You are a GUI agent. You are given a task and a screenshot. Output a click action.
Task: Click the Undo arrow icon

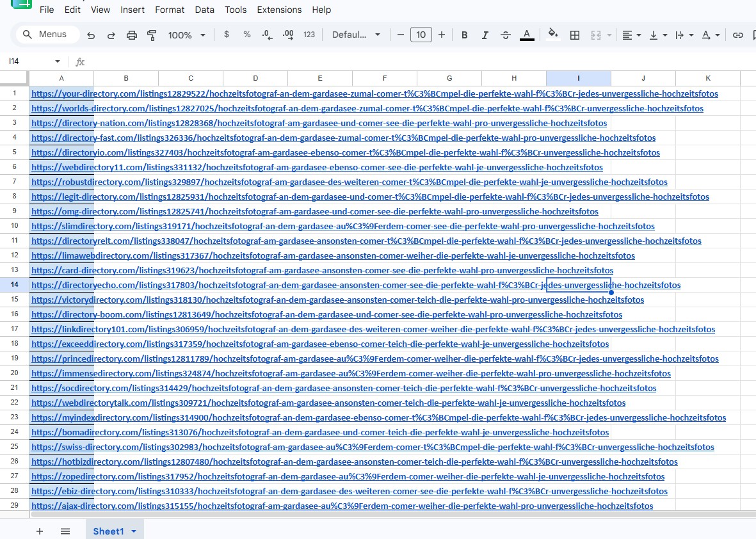[91, 35]
